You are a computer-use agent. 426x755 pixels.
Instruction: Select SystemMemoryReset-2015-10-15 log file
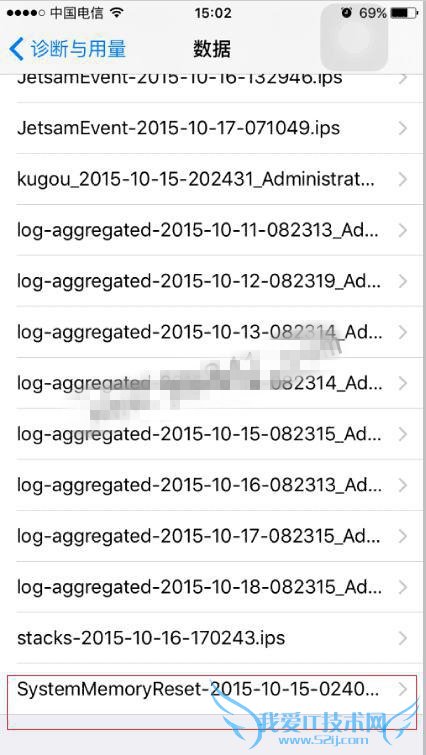point(213,690)
